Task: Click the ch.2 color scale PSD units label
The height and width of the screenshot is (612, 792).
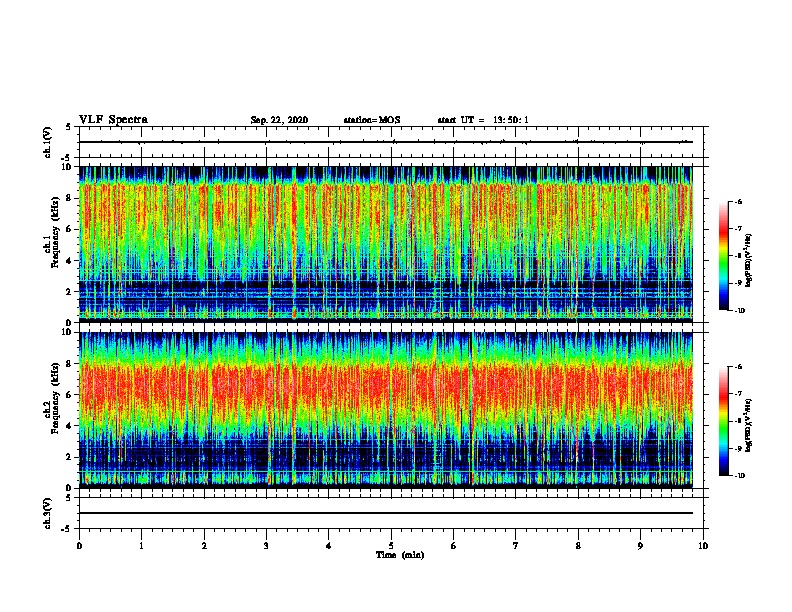Action: click(749, 425)
